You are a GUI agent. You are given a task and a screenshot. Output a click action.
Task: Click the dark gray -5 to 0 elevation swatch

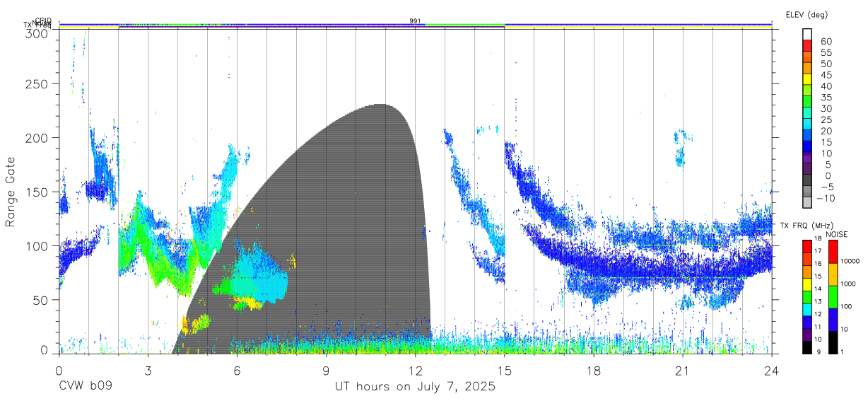coord(807,181)
